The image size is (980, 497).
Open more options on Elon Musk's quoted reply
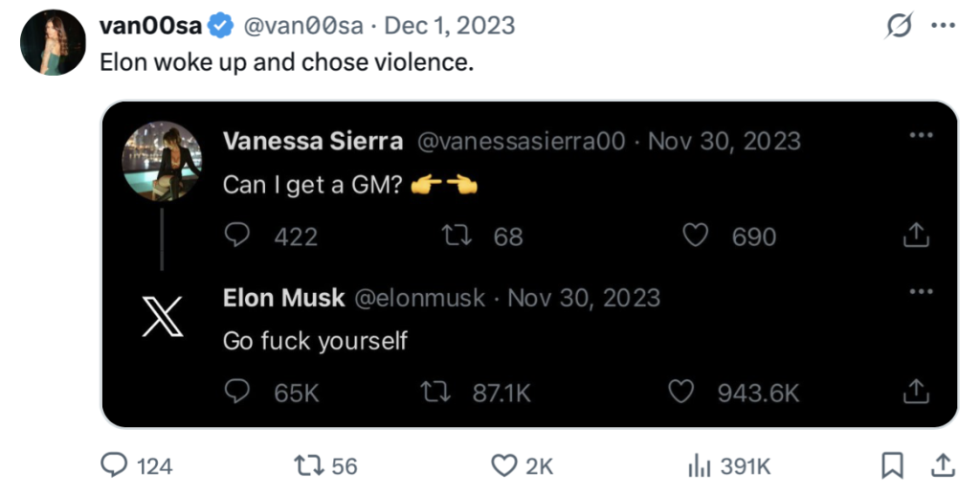click(921, 291)
